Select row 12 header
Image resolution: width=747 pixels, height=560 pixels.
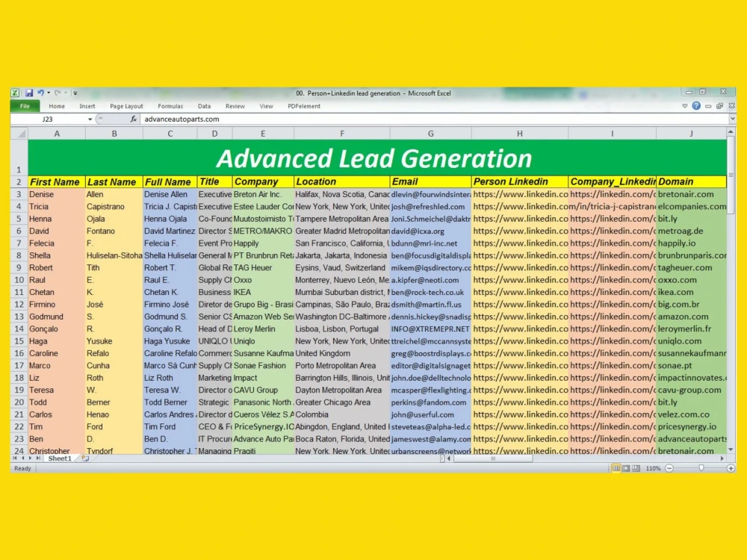19,305
